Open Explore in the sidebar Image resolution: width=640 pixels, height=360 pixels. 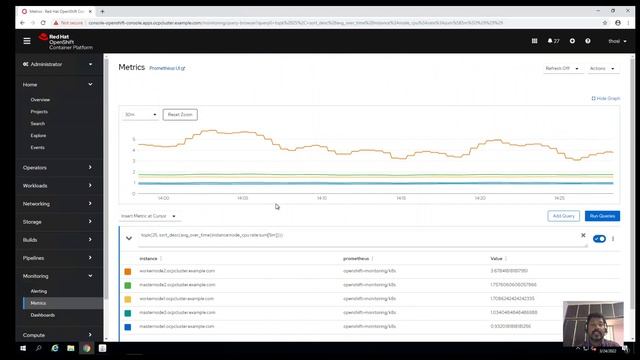[x=38, y=136]
